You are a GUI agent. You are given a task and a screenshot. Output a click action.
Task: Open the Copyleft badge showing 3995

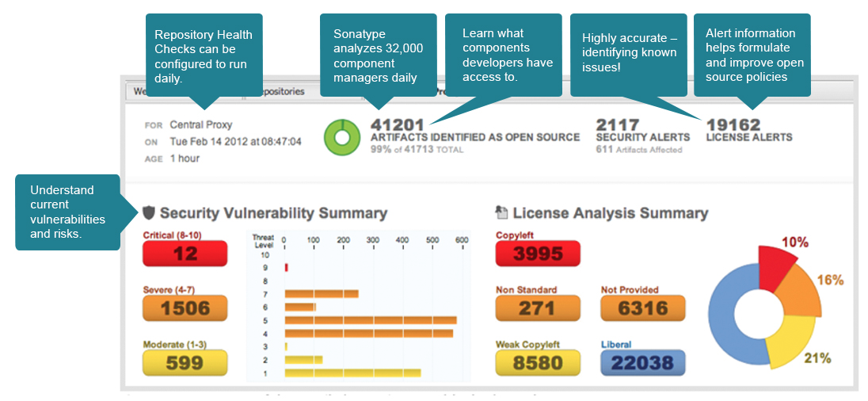538,254
